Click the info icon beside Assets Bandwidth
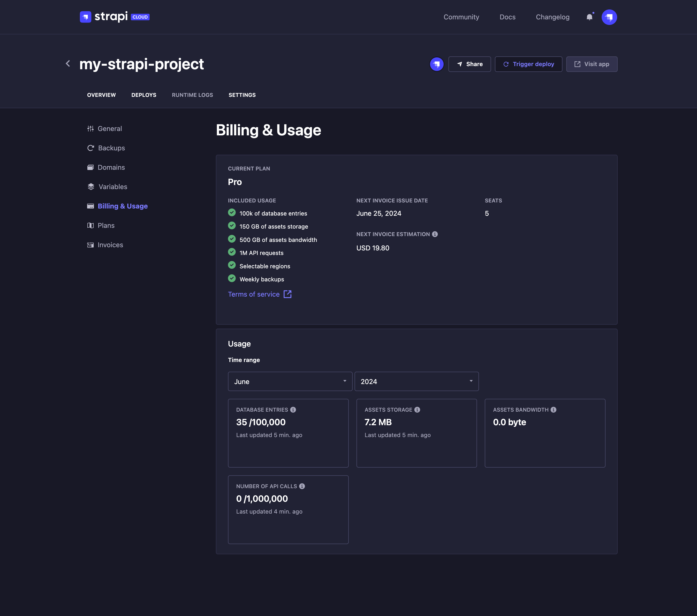The image size is (697, 616). click(x=553, y=409)
